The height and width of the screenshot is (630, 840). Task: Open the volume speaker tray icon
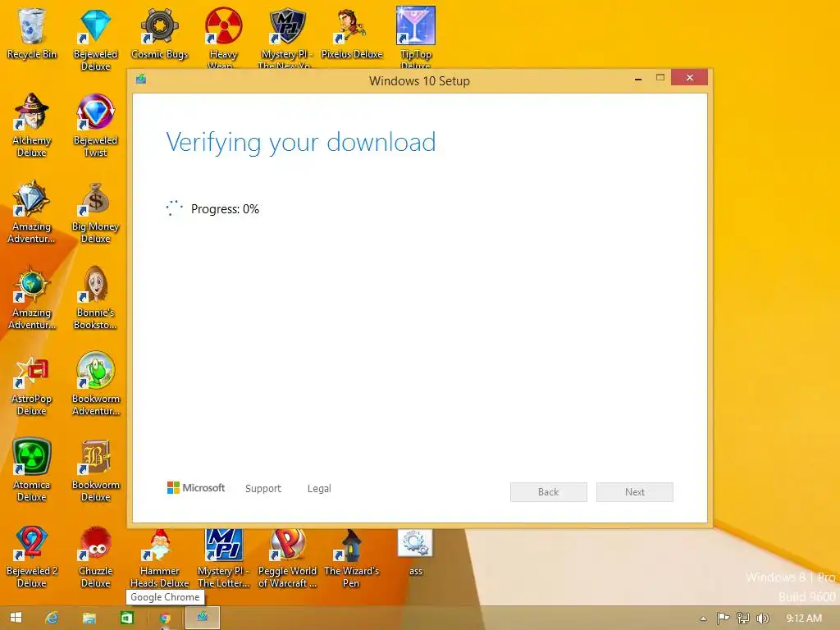coord(763,619)
